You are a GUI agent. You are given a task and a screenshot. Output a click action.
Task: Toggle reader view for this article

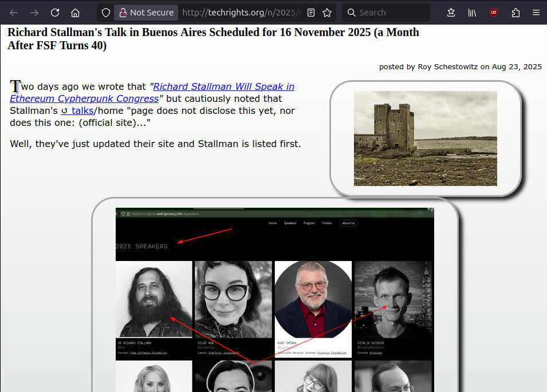click(311, 13)
